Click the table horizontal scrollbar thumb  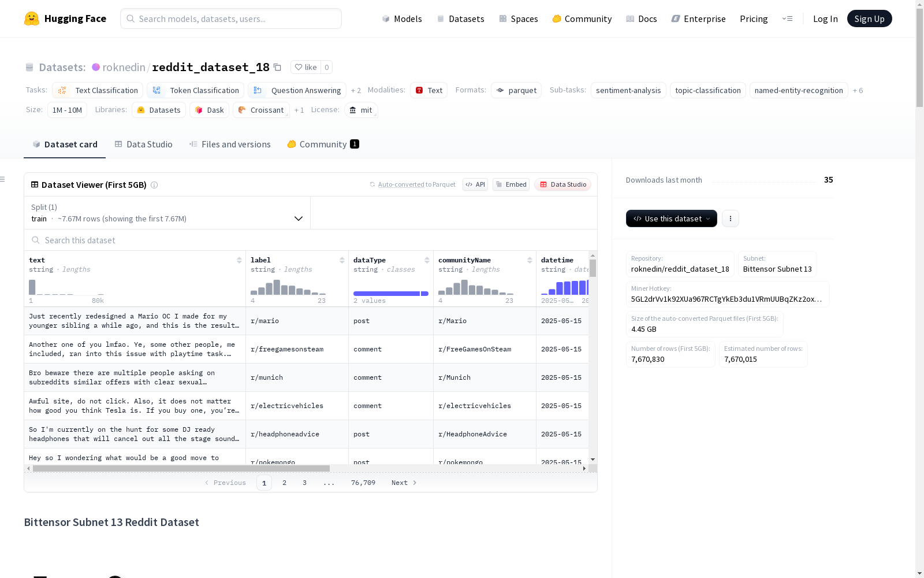pos(181,468)
